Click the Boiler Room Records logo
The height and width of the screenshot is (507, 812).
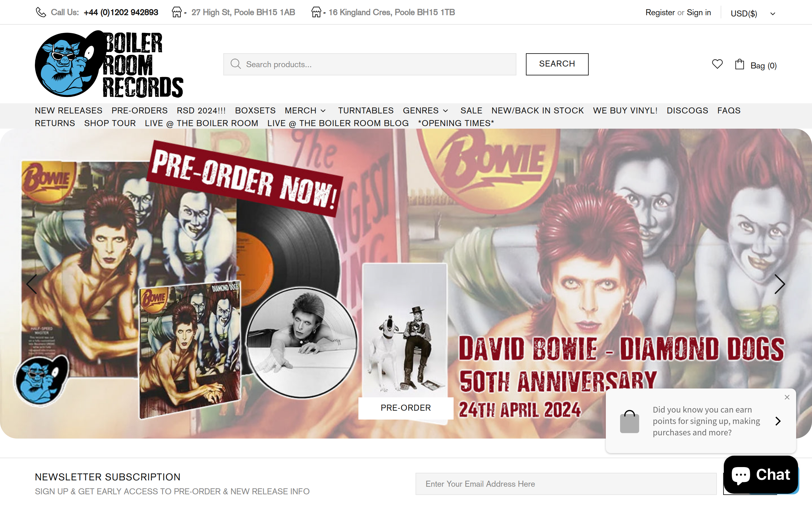pos(109,64)
